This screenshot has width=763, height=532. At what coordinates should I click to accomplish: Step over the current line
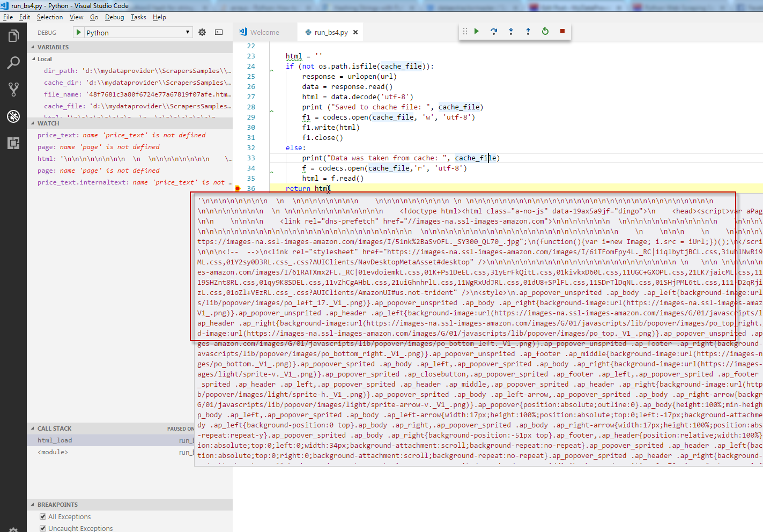[x=494, y=31]
